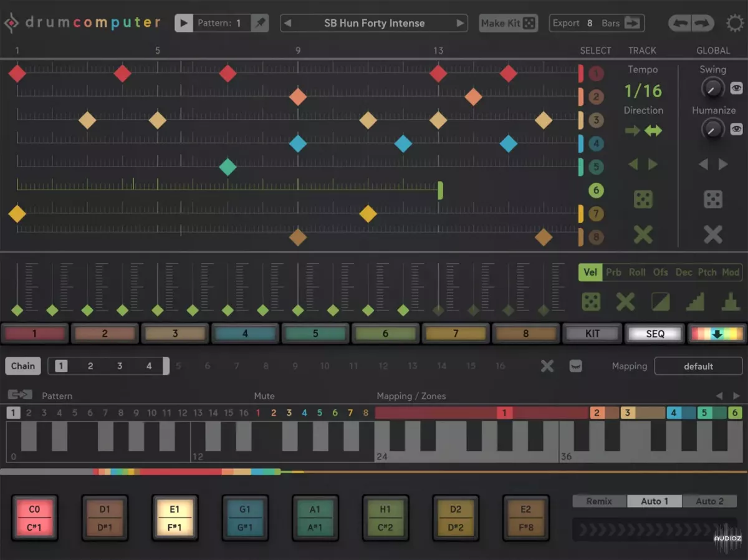The width and height of the screenshot is (748, 560).
Task: Start playback with the play button
Action: tap(184, 23)
